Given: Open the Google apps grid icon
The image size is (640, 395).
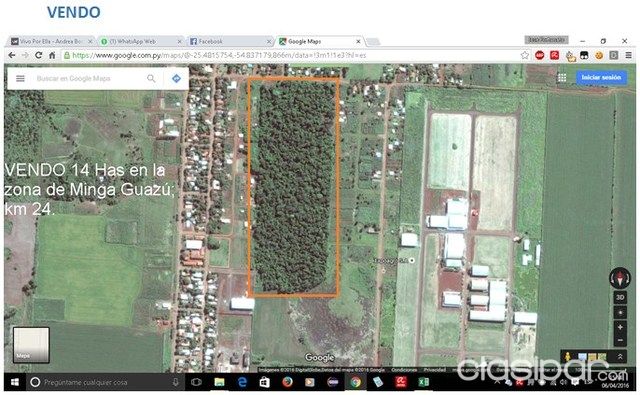Looking at the screenshot, I should pyautogui.click(x=562, y=78).
